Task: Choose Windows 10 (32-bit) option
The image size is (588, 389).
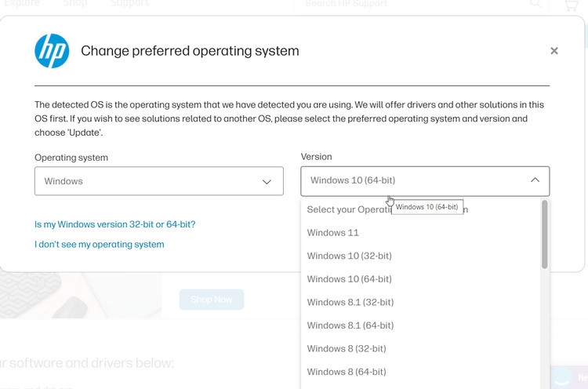Action: tap(349, 256)
